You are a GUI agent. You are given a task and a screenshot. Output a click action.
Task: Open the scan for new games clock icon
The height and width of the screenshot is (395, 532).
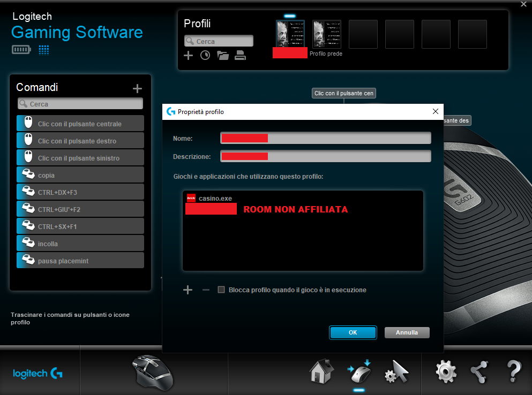[205, 55]
